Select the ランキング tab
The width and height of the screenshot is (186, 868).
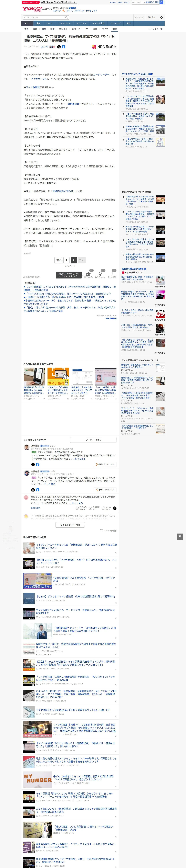tap(115, 24)
